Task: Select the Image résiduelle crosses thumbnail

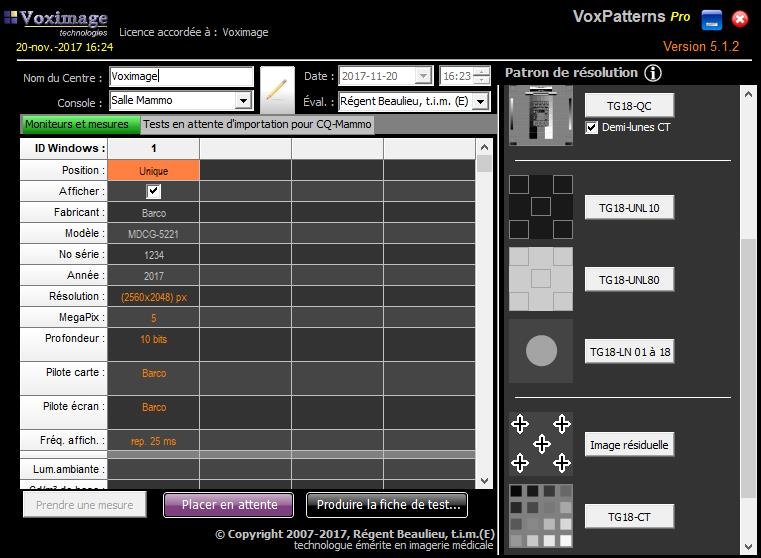Action: (541, 444)
